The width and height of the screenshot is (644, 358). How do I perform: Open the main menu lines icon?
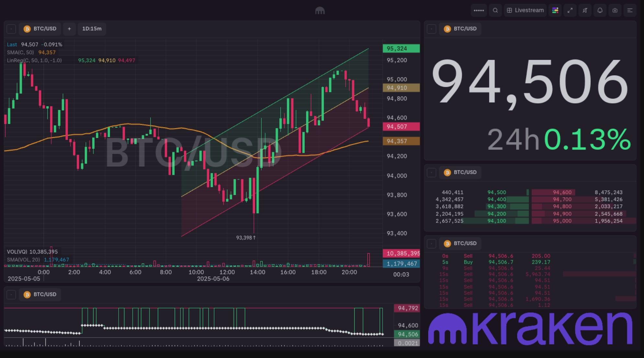pyautogui.click(x=630, y=10)
